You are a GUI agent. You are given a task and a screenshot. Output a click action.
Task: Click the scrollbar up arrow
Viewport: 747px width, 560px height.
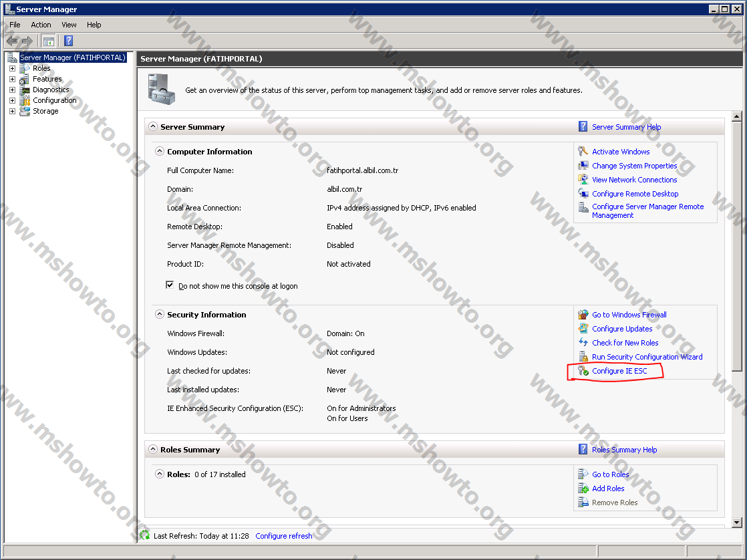[736, 116]
